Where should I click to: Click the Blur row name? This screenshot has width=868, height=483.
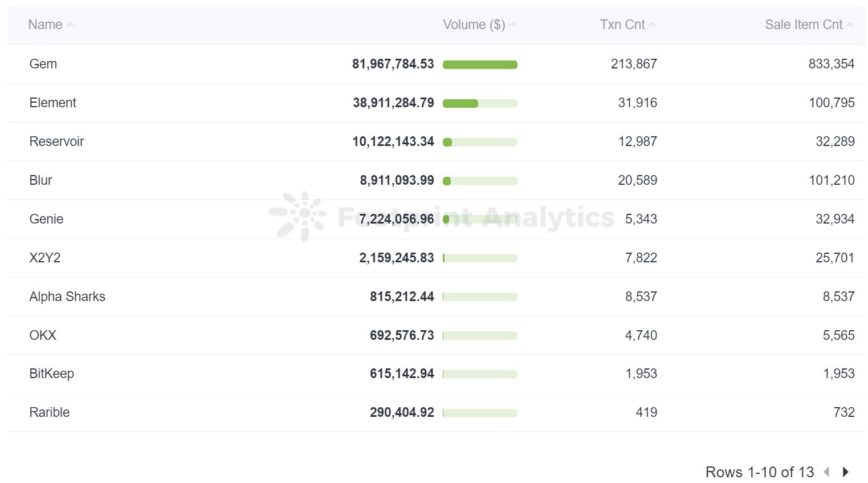coord(40,180)
